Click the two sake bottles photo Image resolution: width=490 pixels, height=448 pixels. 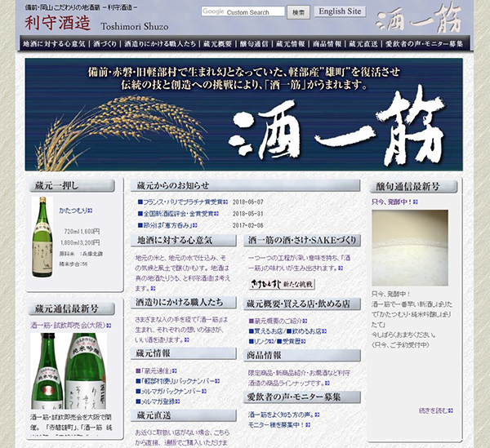coord(69,371)
